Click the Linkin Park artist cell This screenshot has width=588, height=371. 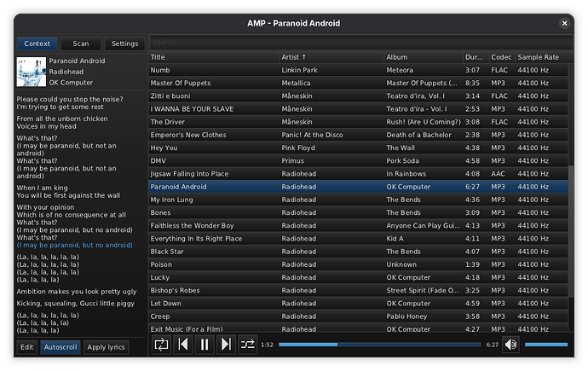(299, 70)
